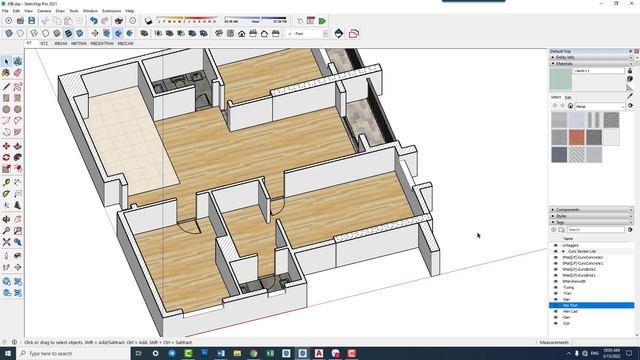640x360 pixels.
Task: Switch to the XT2 scene tab
Action: 44,43
